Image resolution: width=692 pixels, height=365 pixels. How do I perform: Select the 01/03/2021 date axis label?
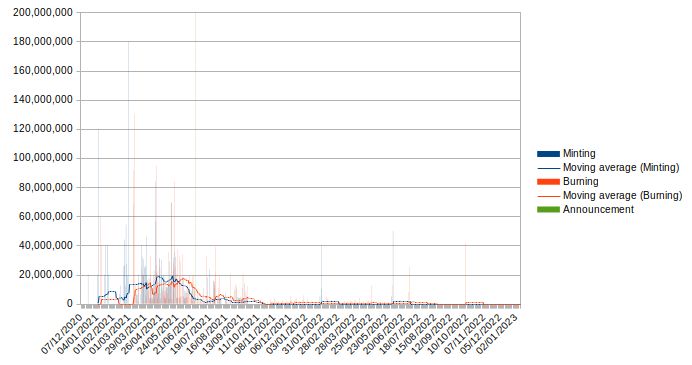pyautogui.click(x=111, y=335)
